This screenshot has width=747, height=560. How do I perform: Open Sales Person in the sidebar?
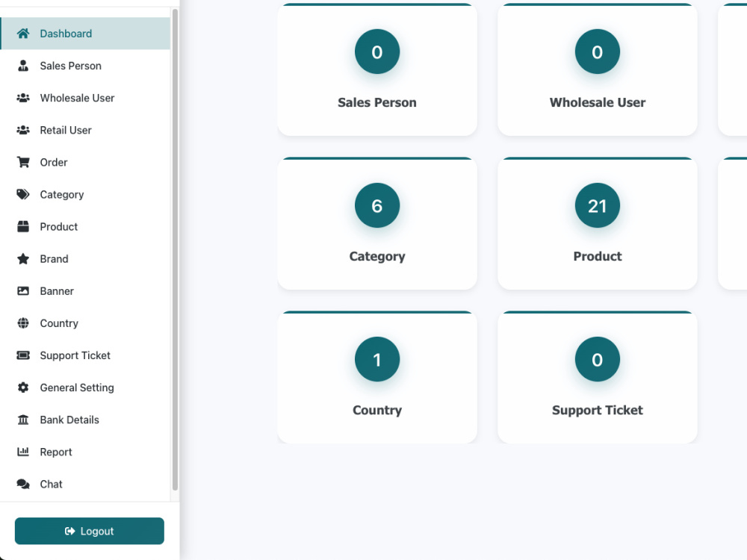[x=85, y=66]
